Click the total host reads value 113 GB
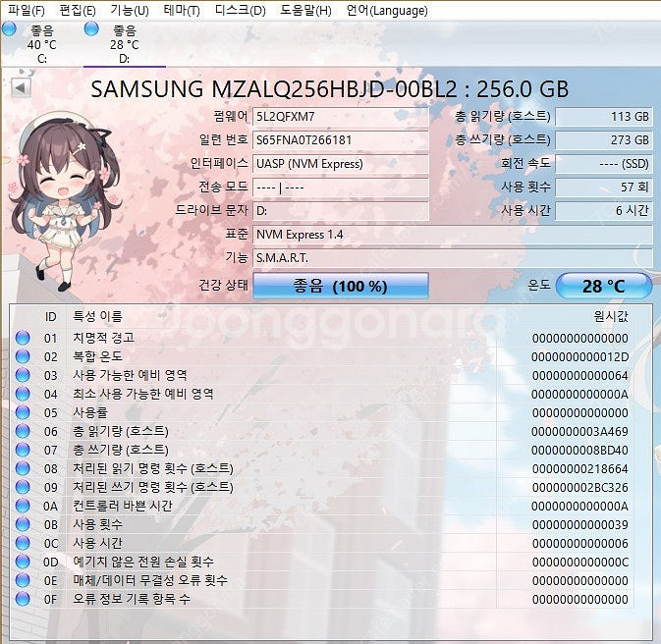The height and width of the screenshot is (644, 661). (604, 117)
